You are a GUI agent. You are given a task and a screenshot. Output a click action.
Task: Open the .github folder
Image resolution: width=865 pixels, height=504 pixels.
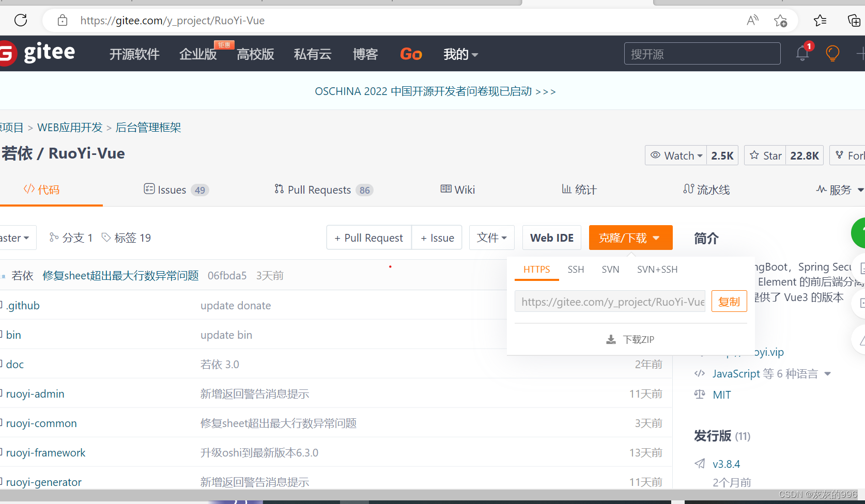point(23,305)
